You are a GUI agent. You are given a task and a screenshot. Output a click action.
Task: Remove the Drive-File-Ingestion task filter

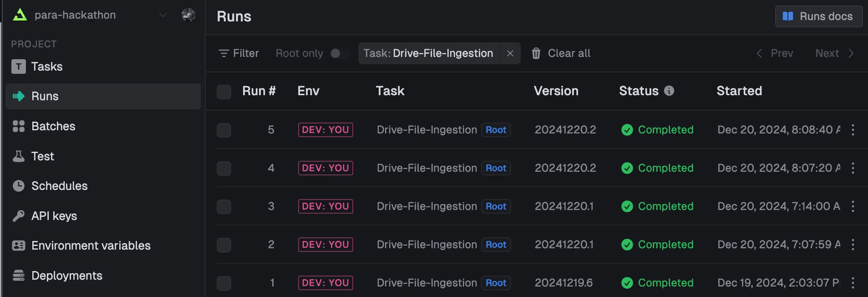[510, 53]
